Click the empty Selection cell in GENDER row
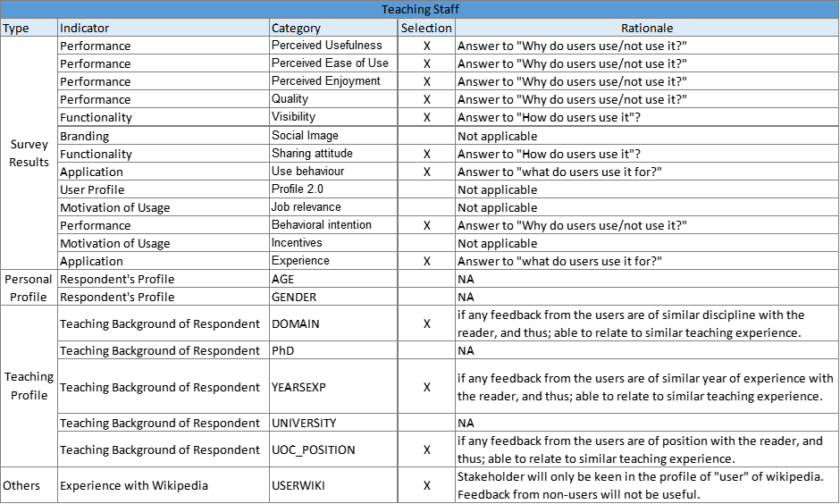The height and width of the screenshot is (504, 840). click(x=426, y=297)
